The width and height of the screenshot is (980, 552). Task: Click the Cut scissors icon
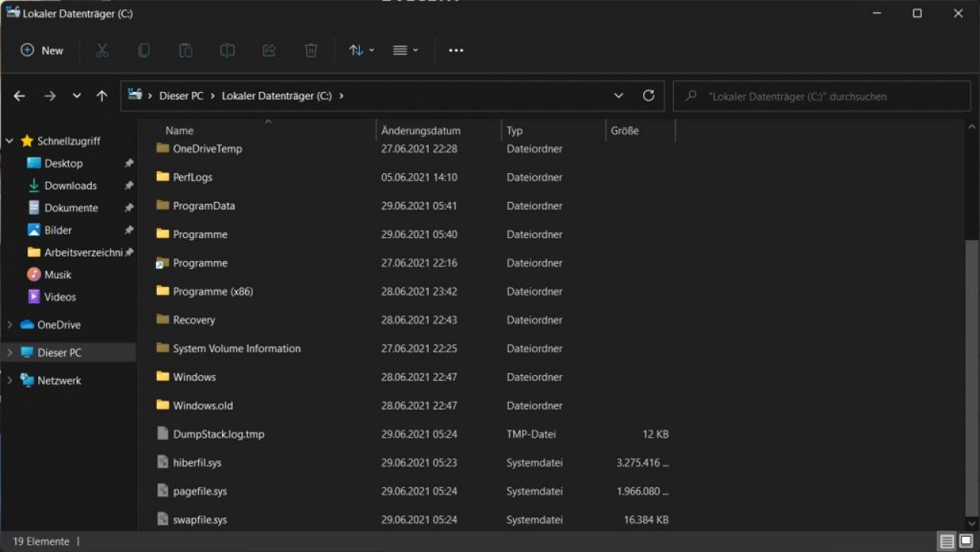(x=102, y=51)
